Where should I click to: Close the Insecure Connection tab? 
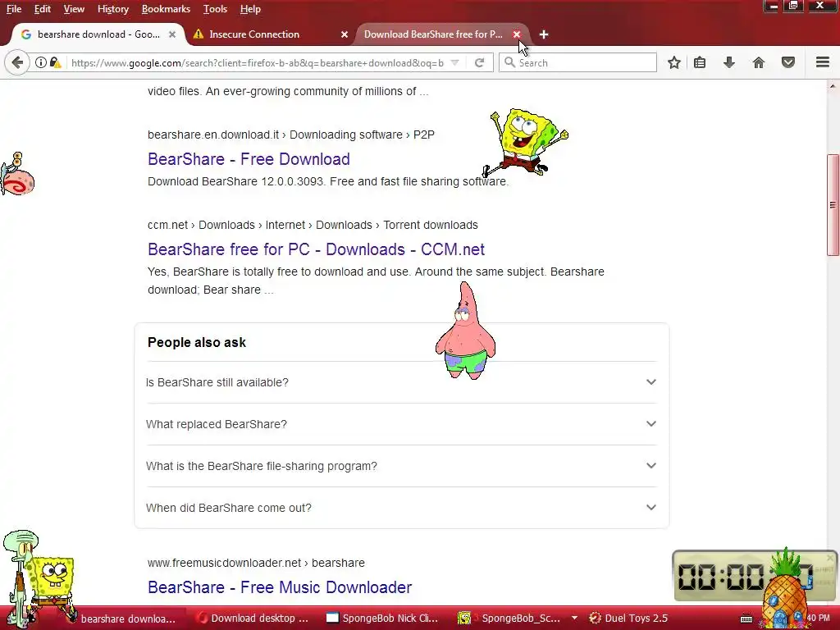(345, 34)
